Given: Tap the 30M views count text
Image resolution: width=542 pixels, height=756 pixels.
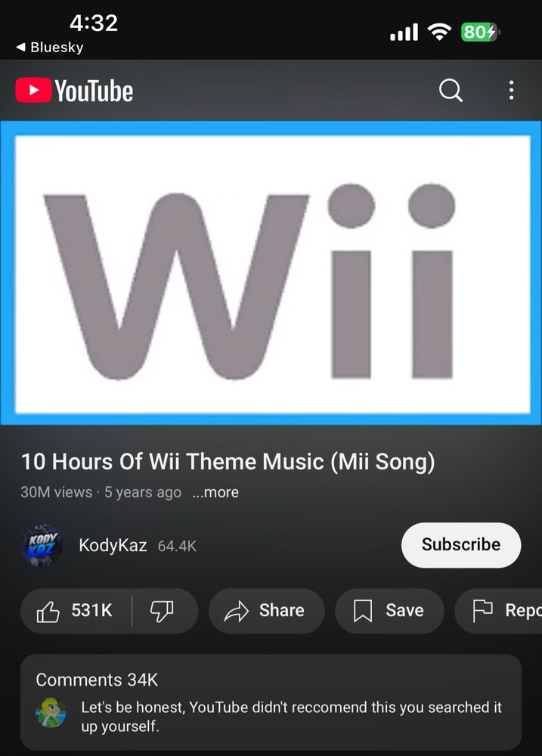Looking at the screenshot, I should click(x=57, y=492).
